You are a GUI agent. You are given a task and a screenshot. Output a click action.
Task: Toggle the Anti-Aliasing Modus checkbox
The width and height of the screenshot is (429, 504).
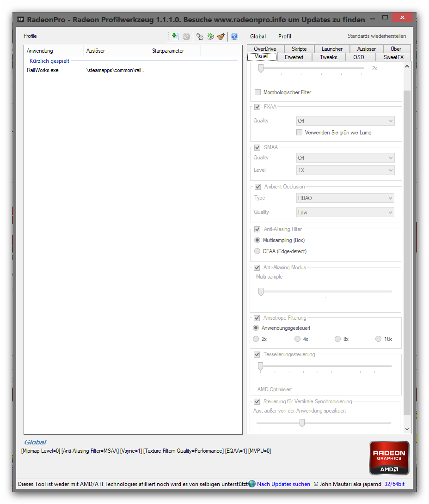tap(257, 267)
